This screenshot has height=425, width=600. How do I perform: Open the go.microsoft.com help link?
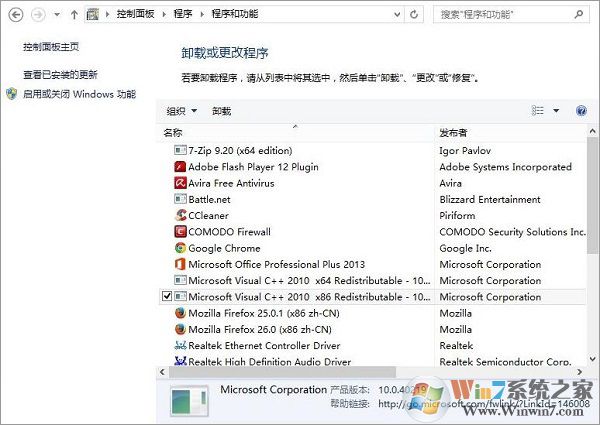click(484, 404)
